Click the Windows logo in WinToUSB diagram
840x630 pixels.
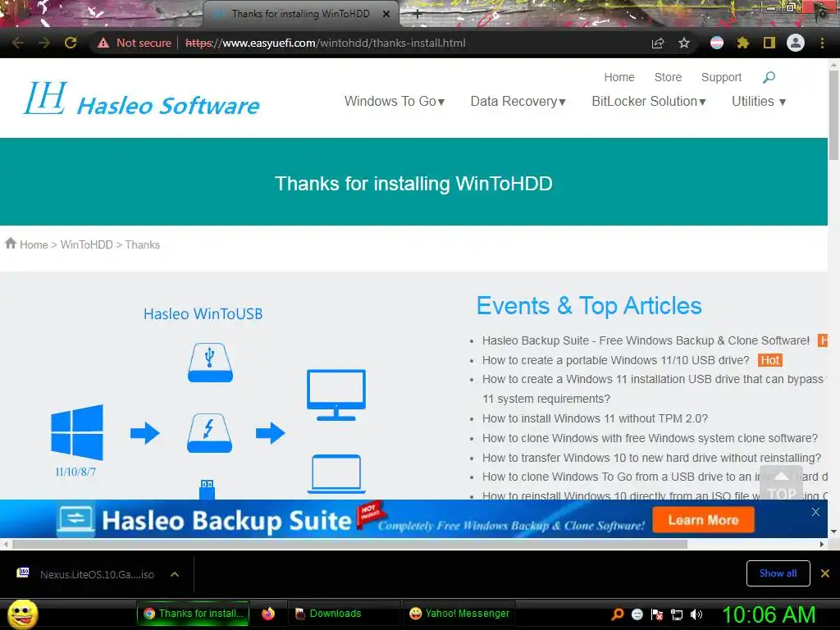[x=77, y=432]
